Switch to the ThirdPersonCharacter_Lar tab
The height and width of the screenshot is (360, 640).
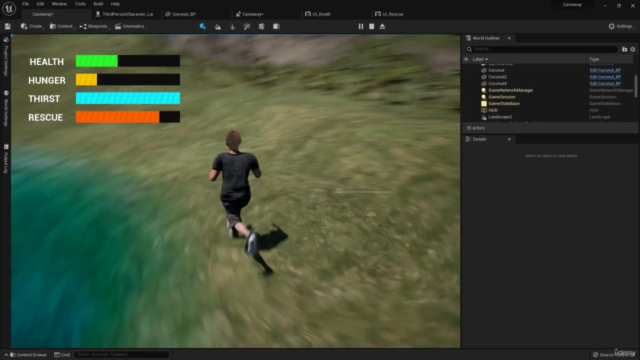[124, 14]
